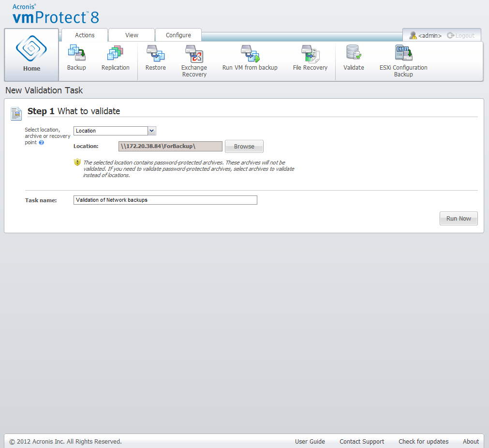Image resolution: width=489 pixels, height=448 pixels.
Task: Launch the Restore wizard
Action: coord(156,58)
